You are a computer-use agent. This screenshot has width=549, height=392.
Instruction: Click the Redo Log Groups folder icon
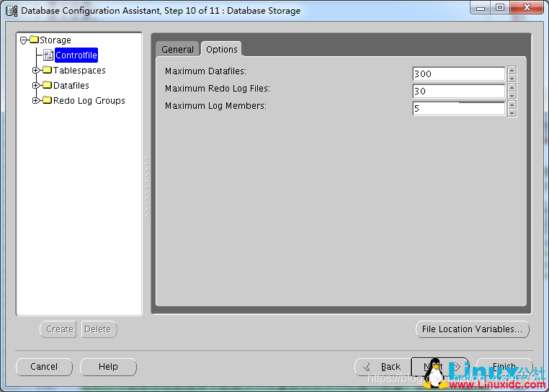pyautogui.click(x=48, y=100)
